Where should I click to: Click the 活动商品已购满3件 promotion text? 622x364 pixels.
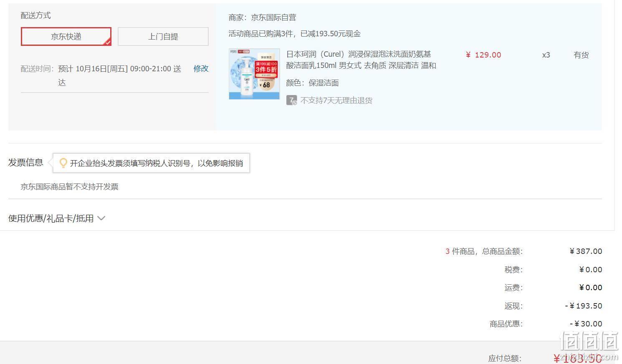point(294,34)
